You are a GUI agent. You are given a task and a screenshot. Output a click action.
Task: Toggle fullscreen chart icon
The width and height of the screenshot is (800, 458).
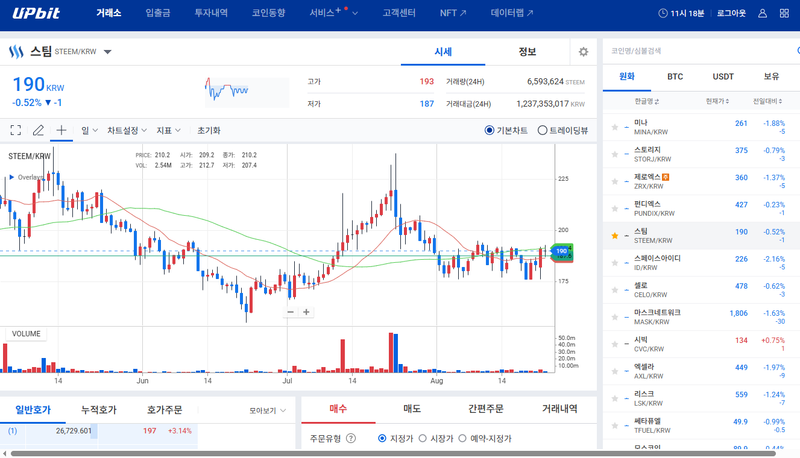coord(16,130)
